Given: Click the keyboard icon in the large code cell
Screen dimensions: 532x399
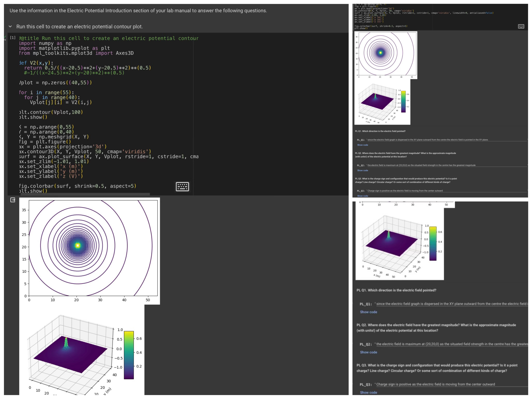Looking at the screenshot, I should (182, 187).
